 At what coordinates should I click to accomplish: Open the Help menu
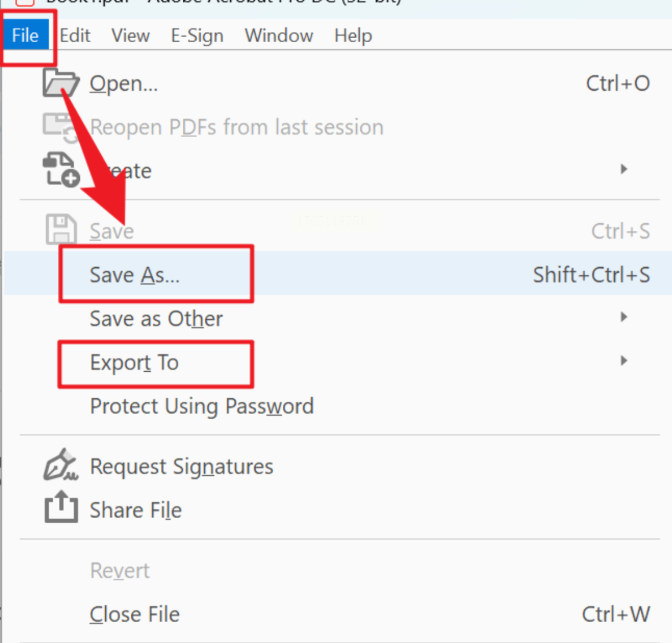[x=353, y=36]
